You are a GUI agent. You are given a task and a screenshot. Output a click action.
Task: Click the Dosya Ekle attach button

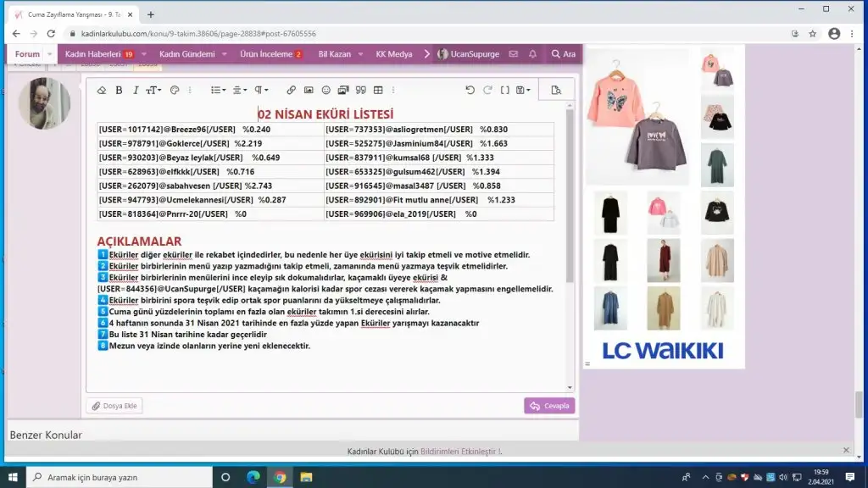(x=114, y=406)
